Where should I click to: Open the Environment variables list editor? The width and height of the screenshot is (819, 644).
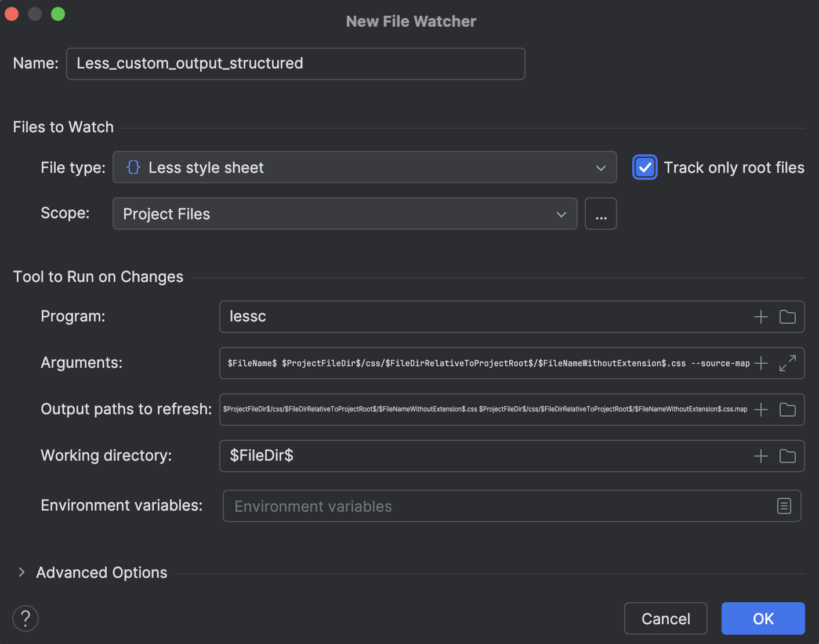[x=784, y=506]
